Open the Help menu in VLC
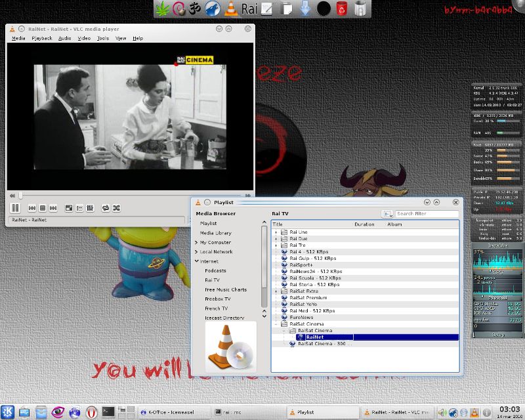The height and width of the screenshot is (420, 525). coord(138,38)
